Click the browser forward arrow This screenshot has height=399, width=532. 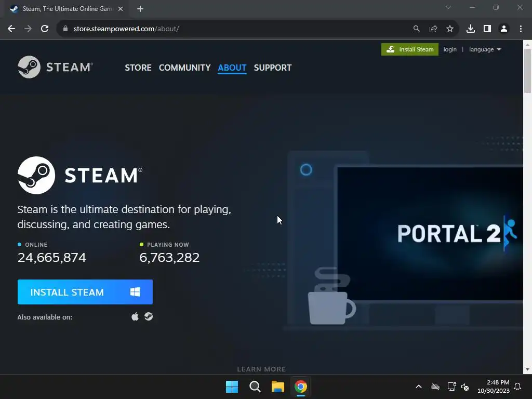coord(28,29)
